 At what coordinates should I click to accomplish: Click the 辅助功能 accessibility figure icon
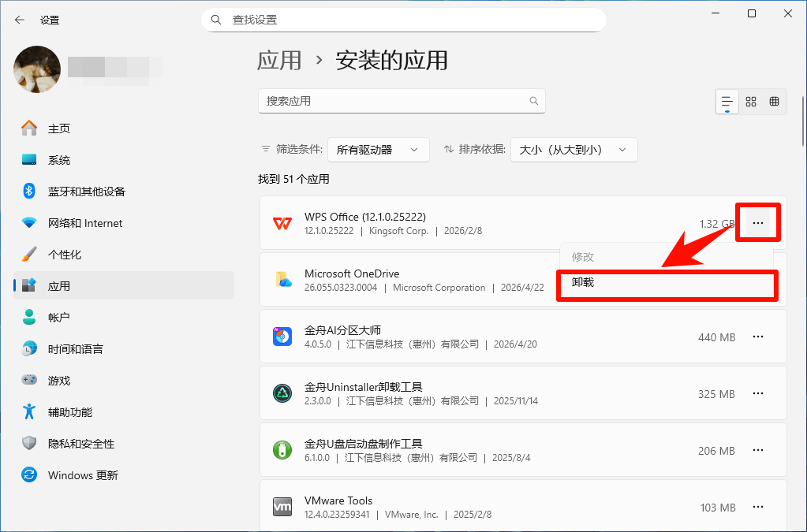click(x=29, y=411)
